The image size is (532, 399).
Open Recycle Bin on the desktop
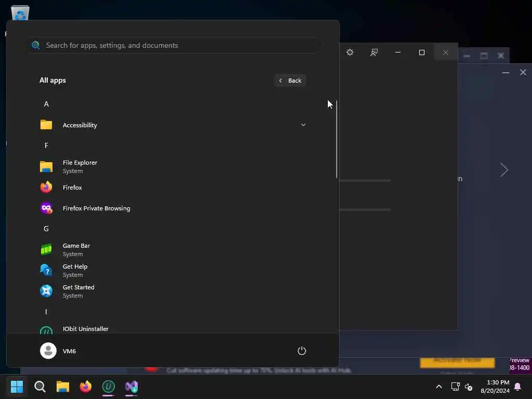coord(20,13)
